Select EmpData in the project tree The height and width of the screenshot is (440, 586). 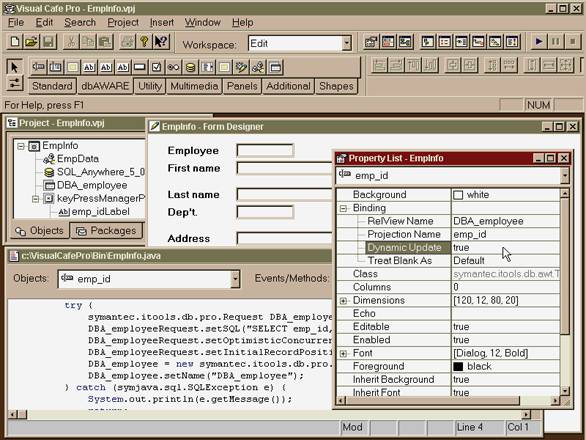point(71,159)
